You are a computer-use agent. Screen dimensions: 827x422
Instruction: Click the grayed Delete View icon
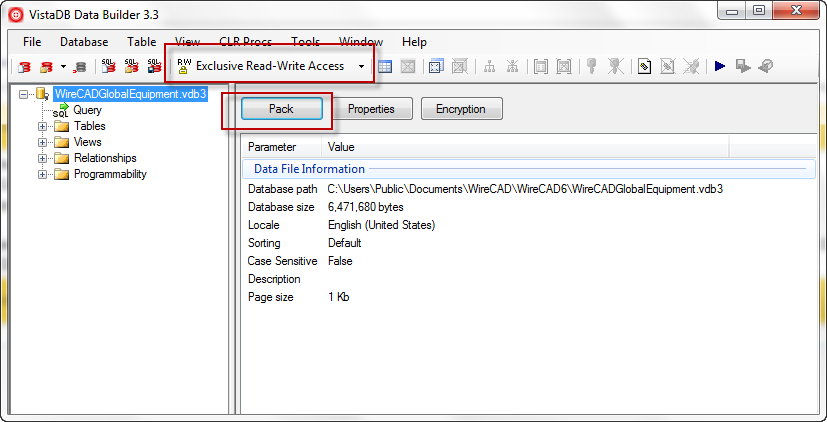pos(459,66)
